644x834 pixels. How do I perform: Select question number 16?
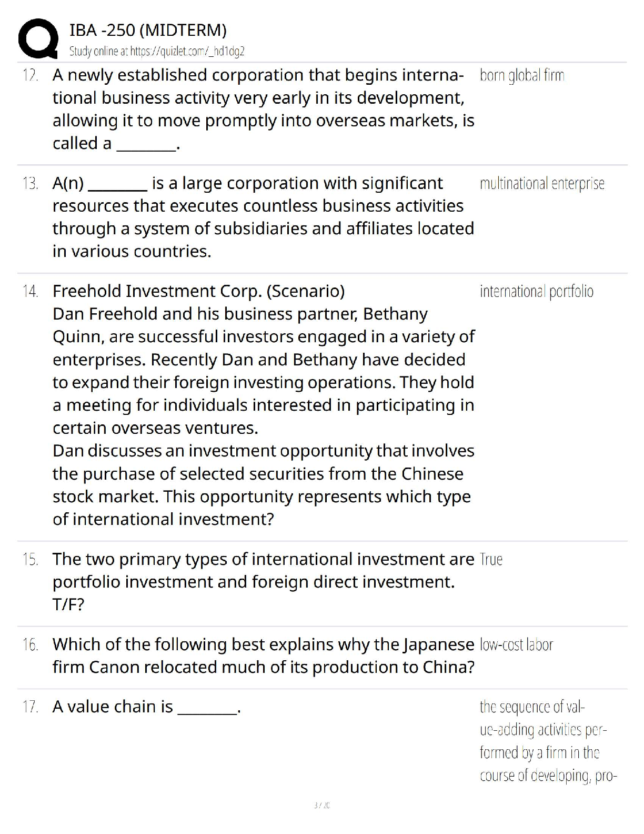31,644
